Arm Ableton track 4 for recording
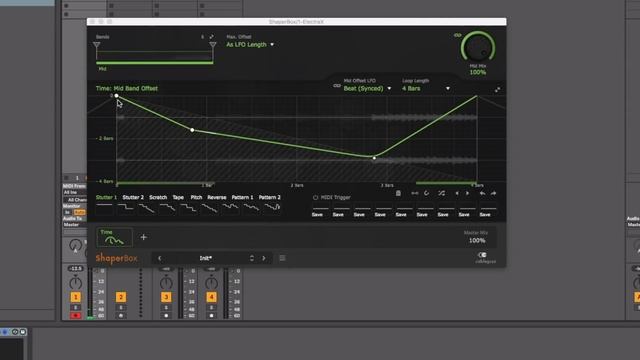 211,316
